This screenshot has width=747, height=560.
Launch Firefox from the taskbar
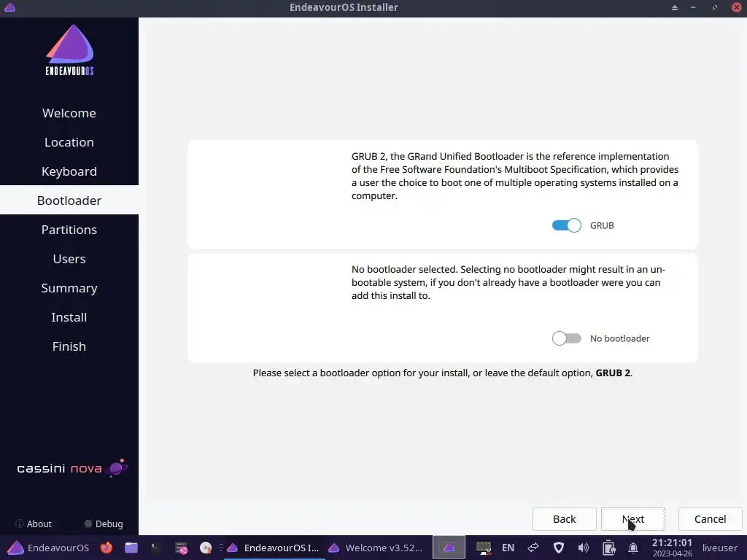click(107, 548)
